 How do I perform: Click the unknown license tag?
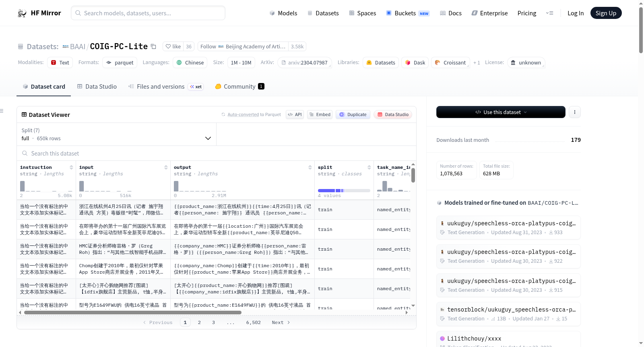click(x=526, y=62)
